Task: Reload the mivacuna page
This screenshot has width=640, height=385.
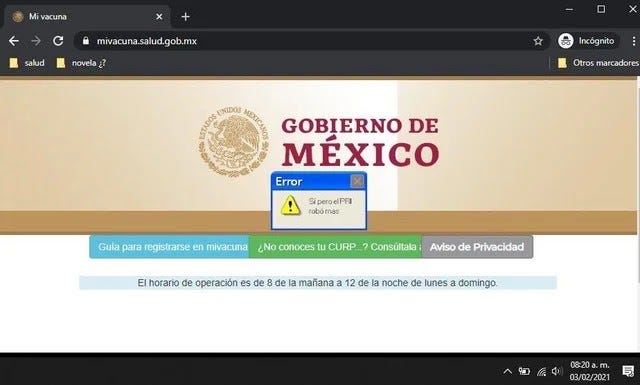Action: pyautogui.click(x=58, y=41)
